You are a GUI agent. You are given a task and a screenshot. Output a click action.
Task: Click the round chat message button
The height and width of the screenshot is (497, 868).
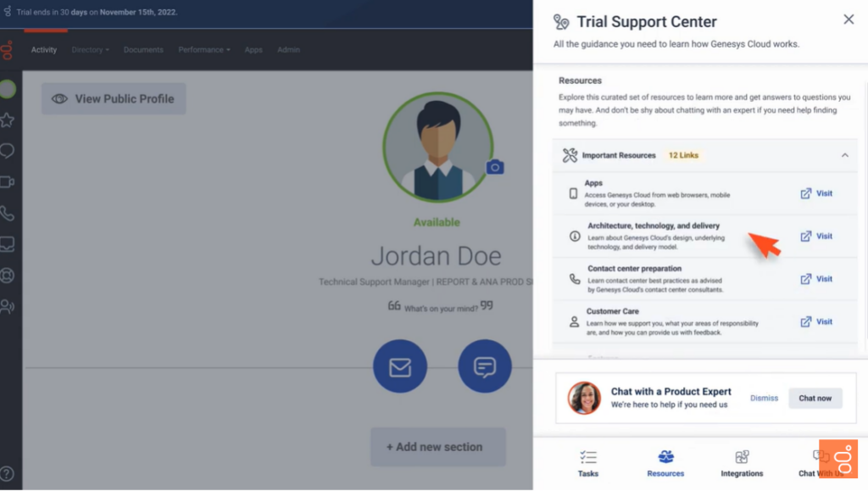(x=485, y=367)
